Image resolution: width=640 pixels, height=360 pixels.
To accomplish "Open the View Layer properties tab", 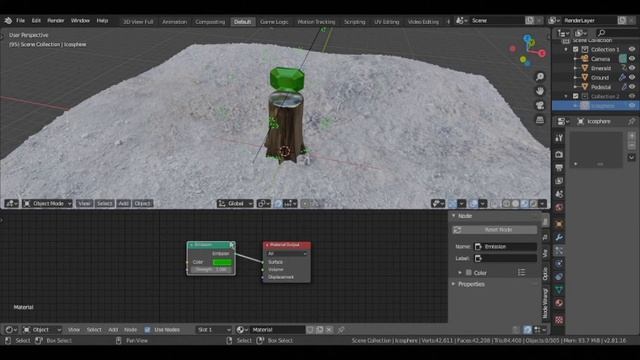I will (x=559, y=181).
